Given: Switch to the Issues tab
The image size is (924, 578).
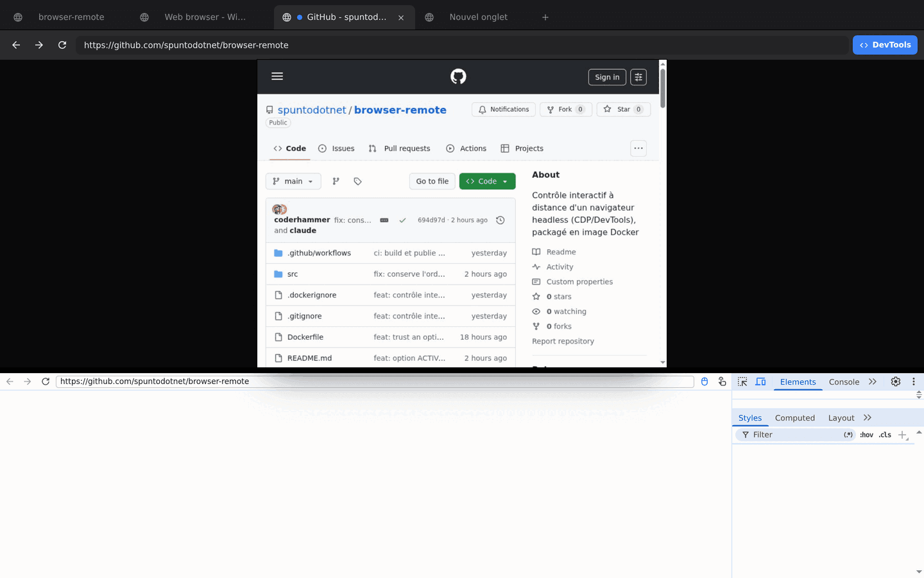Looking at the screenshot, I should 336,148.
